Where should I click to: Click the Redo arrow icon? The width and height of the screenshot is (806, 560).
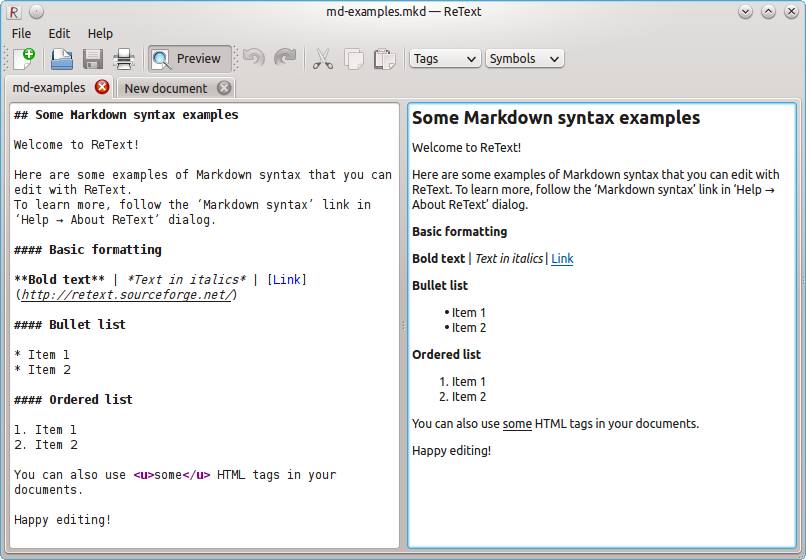tap(285, 59)
